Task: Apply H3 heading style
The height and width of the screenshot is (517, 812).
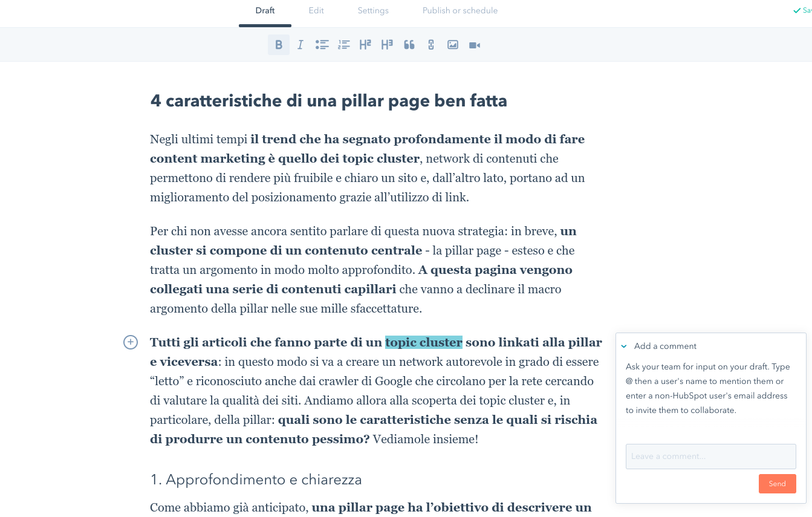Action: (x=387, y=45)
